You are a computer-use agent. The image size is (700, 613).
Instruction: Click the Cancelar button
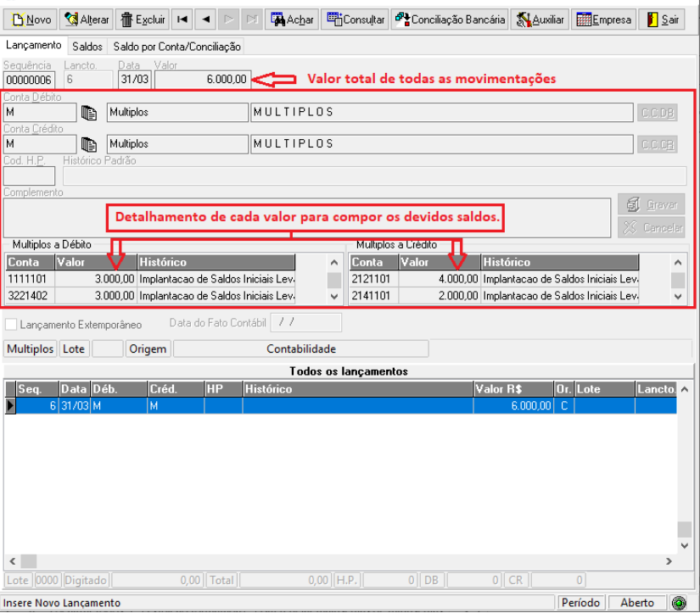tap(652, 227)
